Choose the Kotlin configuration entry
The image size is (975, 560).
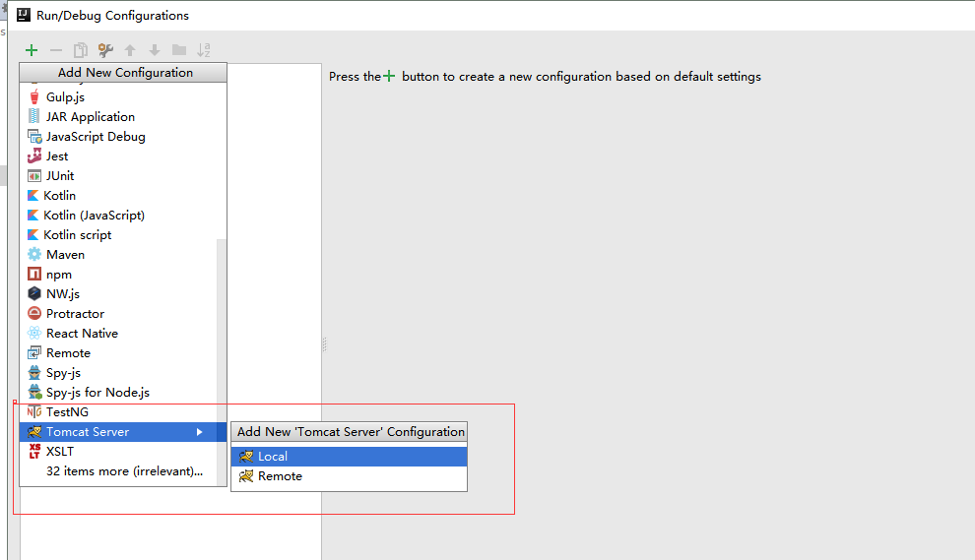pyautogui.click(x=123, y=196)
